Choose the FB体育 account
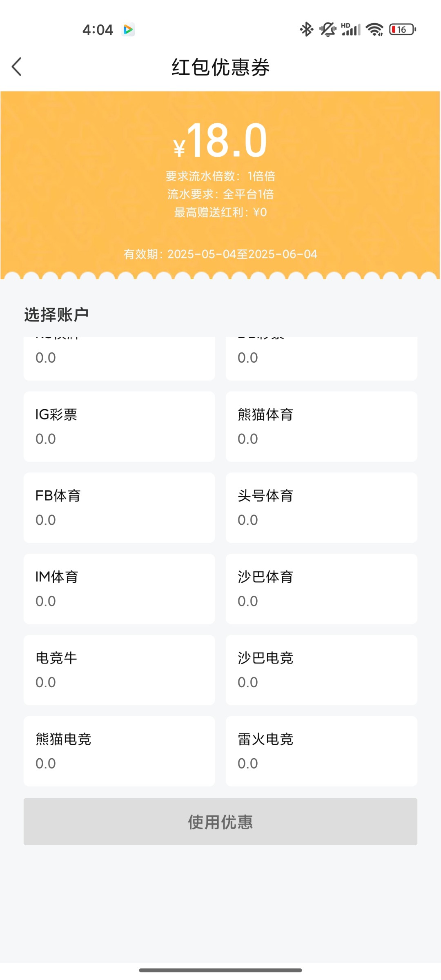This screenshot has height=980, width=441. point(119,508)
